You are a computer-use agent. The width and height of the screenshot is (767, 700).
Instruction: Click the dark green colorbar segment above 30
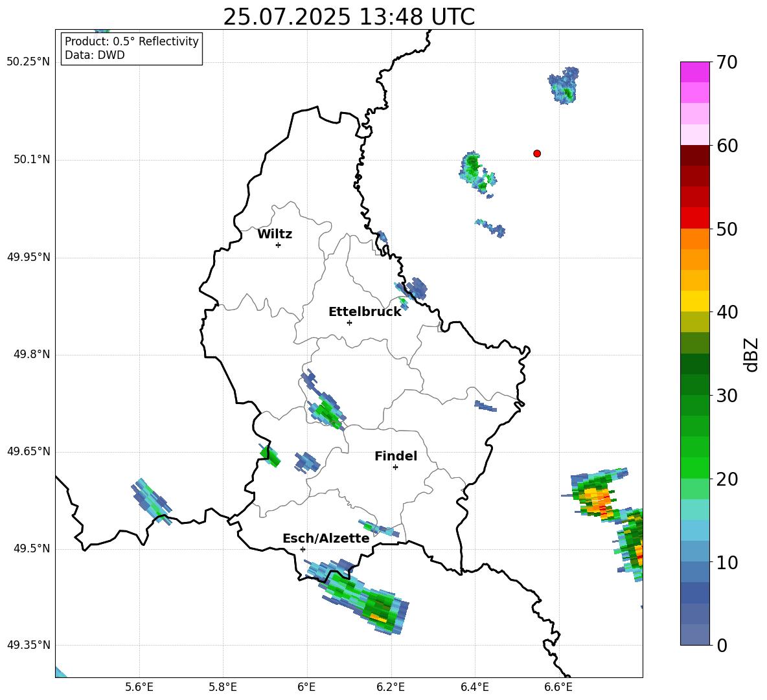(694, 385)
